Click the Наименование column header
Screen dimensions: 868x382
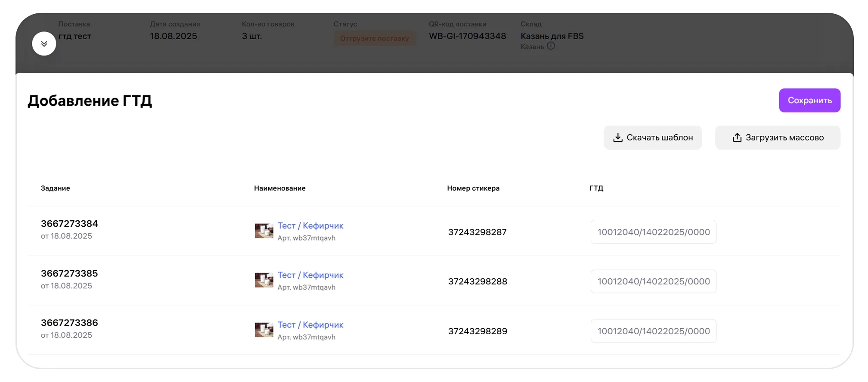pos(279,188)
